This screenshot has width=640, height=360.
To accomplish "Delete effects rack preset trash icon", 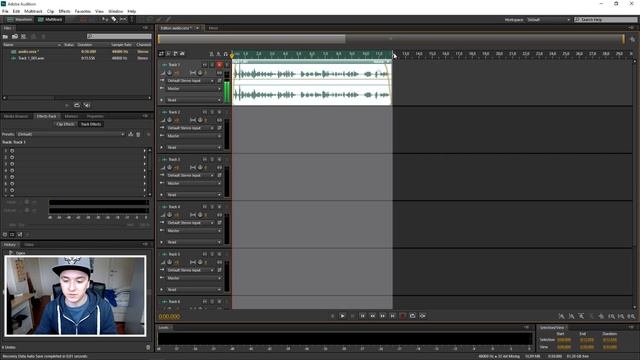I will [x=138, y=134].
